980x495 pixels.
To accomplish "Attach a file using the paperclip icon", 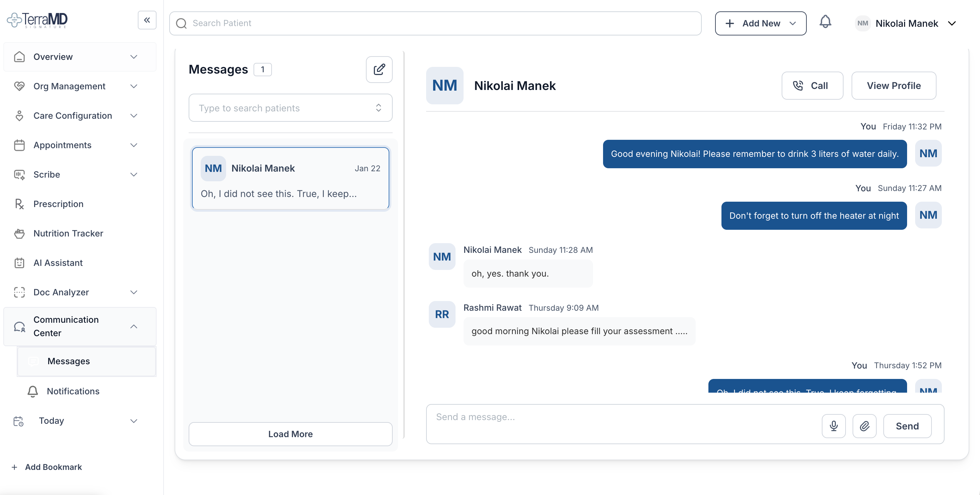I will (x=865, y=426).
